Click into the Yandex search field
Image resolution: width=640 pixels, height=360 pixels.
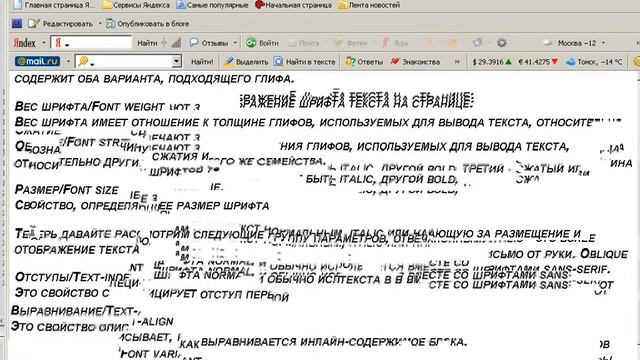click(91, 42)
